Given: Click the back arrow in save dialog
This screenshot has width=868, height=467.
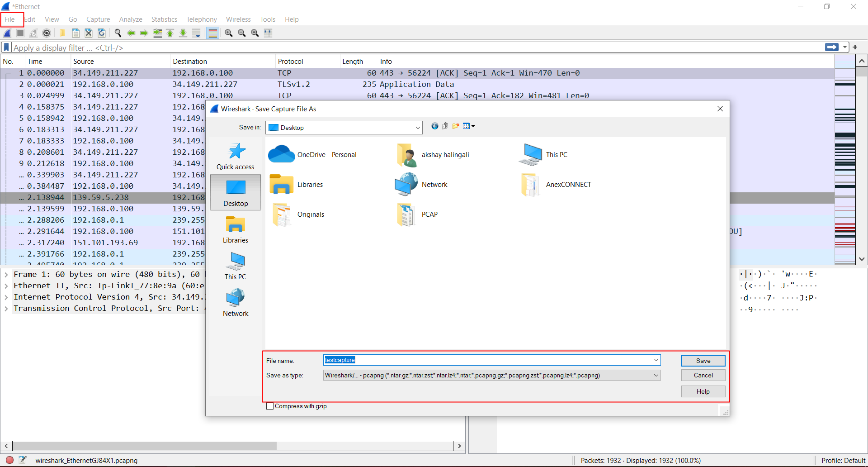Looking at the screenshot, I should point(434,126).
